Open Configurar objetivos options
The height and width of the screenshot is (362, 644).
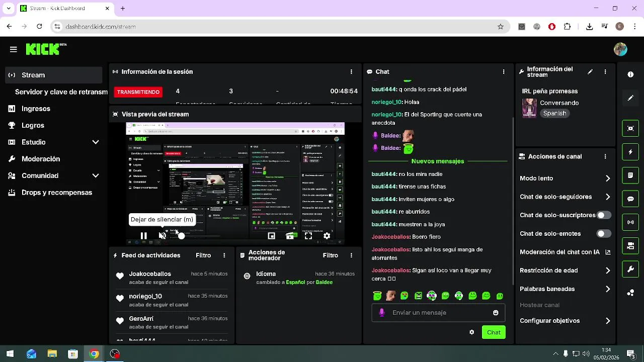click(565, 321)
